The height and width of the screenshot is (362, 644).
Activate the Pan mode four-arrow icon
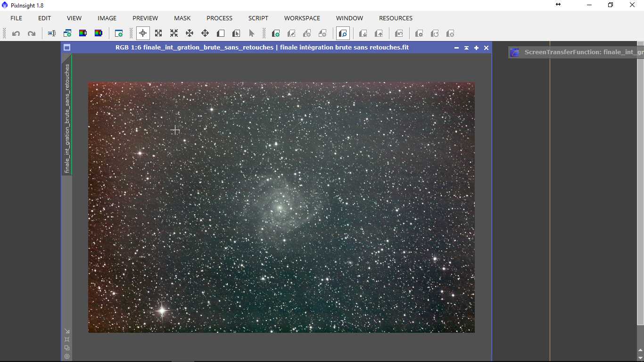click(190, 33)
